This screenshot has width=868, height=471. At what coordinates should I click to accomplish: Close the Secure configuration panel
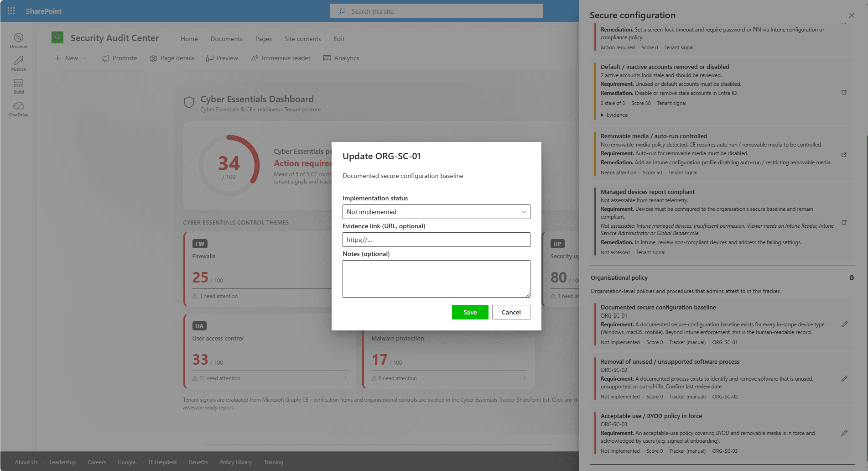point(852,15)
